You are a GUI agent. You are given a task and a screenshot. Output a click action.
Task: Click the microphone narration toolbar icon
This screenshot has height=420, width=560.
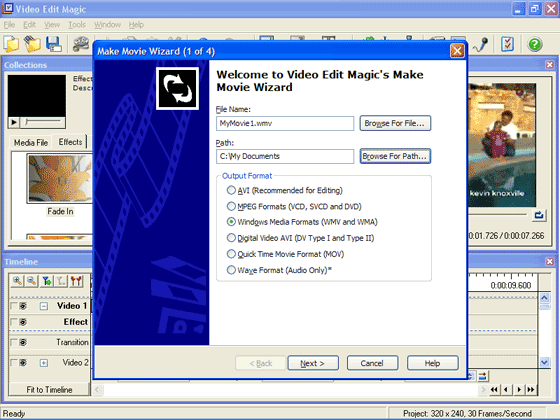pos(481,45)
